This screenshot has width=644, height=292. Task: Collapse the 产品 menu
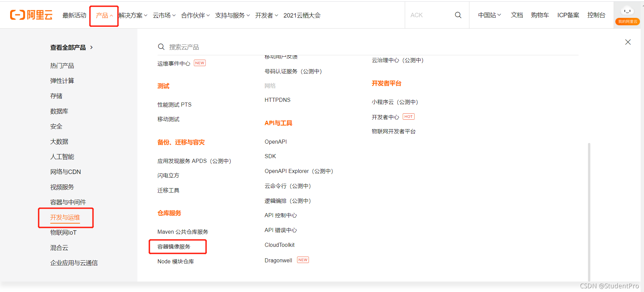[104, 16]
